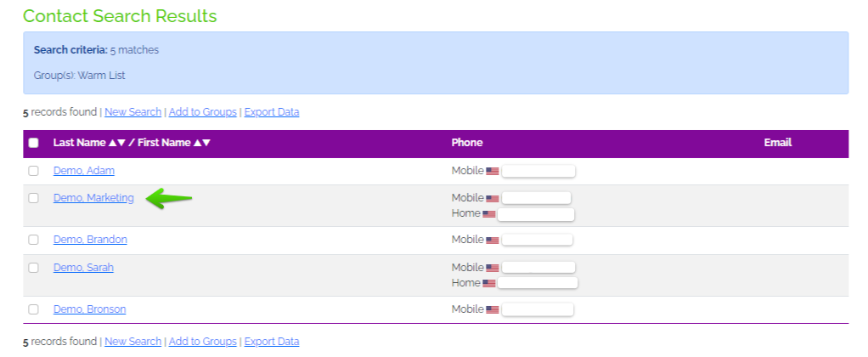Go to the Demo, Bronson contact
The image size is (868, 357).
pos(90,309)
